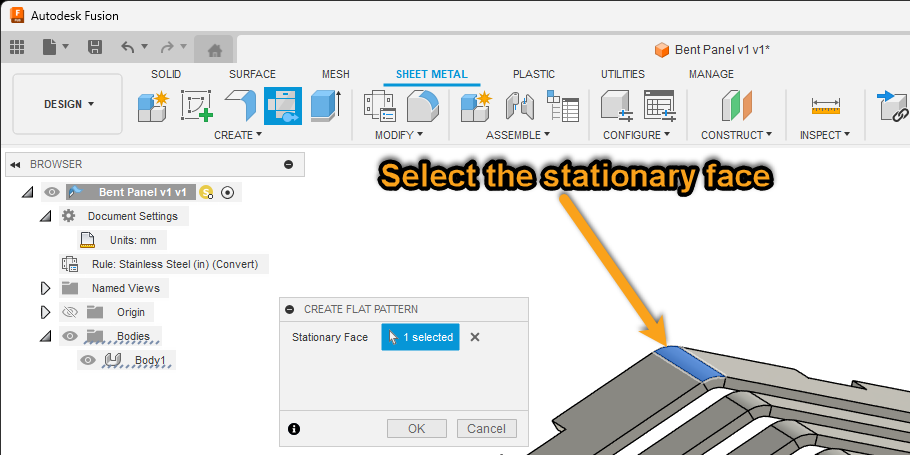Collapse the Create Flat Pattern dialog header

290,309
